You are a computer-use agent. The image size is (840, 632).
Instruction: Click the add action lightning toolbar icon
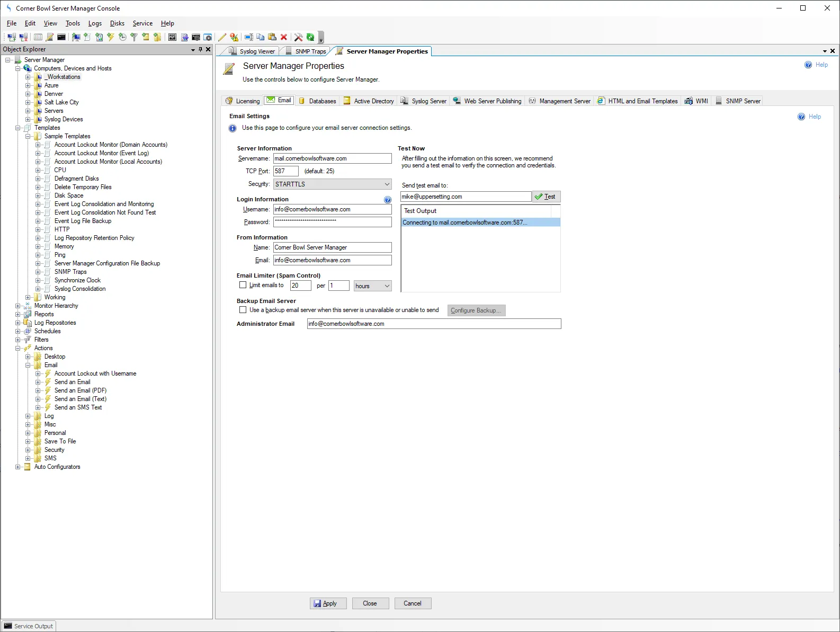[111, 37]
